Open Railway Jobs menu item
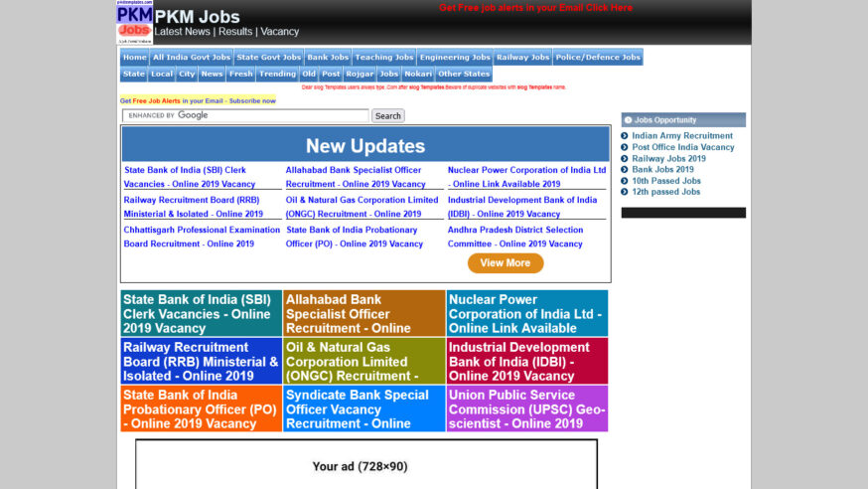This screenshot has width=868, height=489. (x=522, y=57)
